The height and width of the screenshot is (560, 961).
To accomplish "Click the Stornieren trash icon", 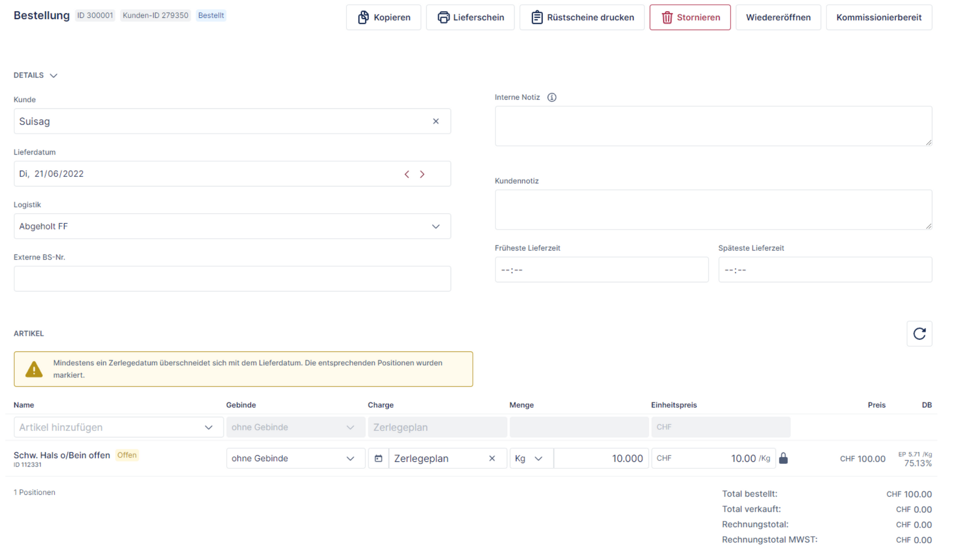I will pos(667,17).
